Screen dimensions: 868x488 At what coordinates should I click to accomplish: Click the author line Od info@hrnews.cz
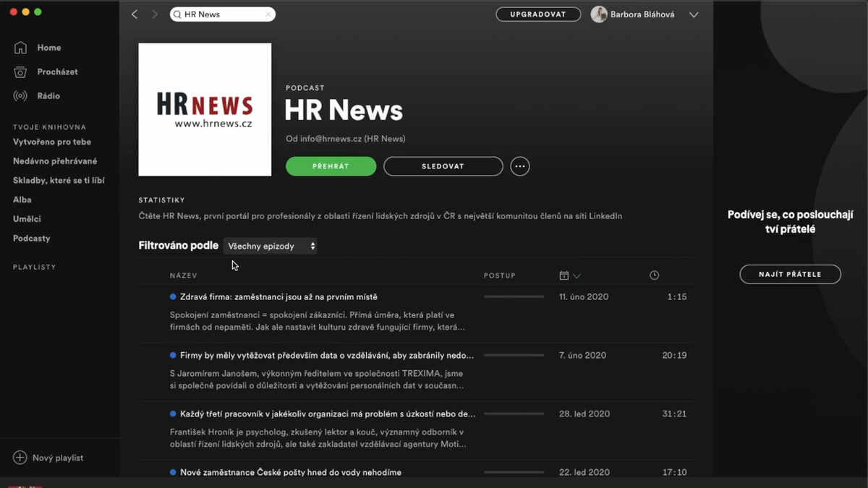tap(346, 139)
